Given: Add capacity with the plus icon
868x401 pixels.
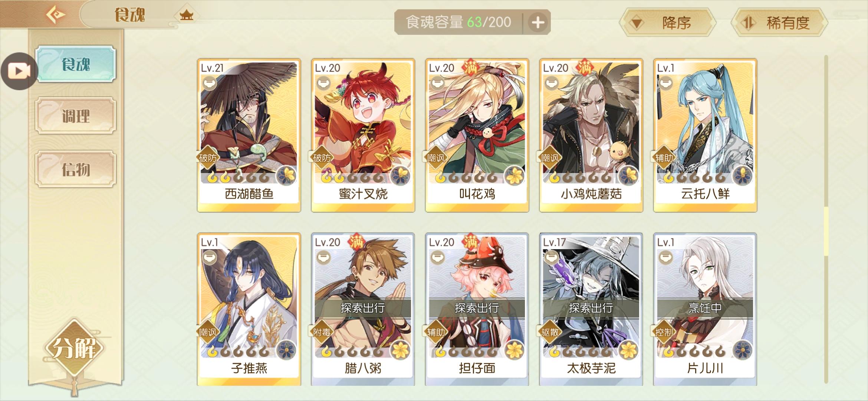Looking at the screenshot, I should [538, 22].
